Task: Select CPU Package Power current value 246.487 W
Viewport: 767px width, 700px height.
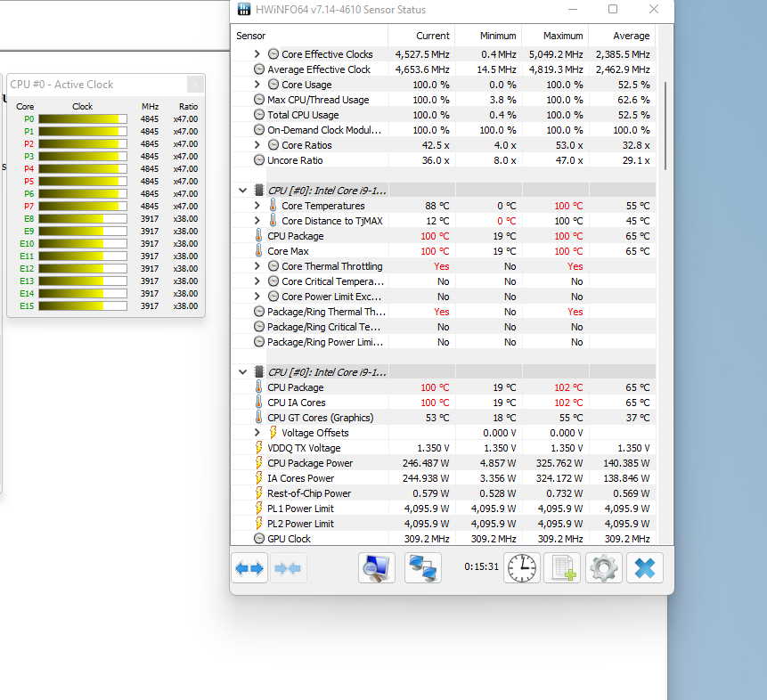Action: [x=426, y=463]
